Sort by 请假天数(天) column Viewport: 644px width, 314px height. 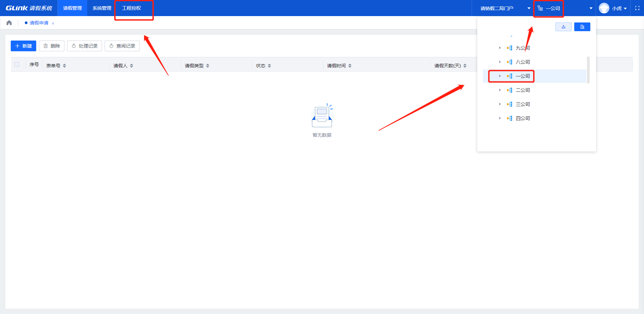tap(465, 66)
